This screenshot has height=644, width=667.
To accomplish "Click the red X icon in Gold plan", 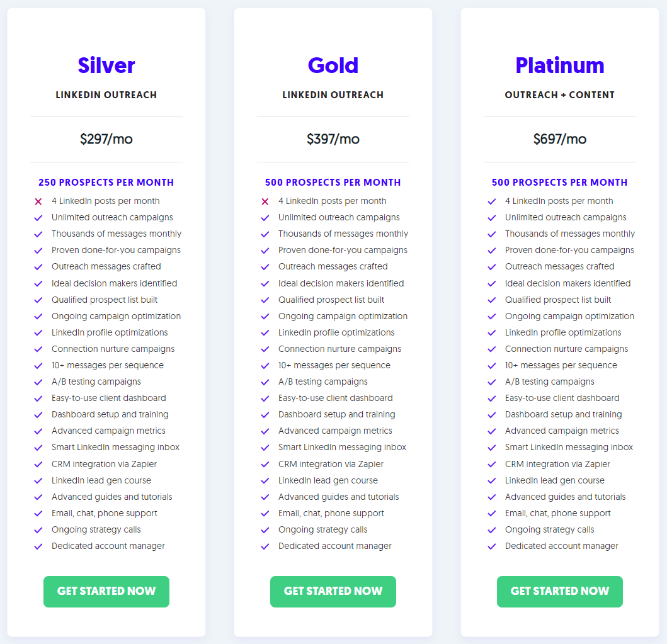I will click(265, 201).
